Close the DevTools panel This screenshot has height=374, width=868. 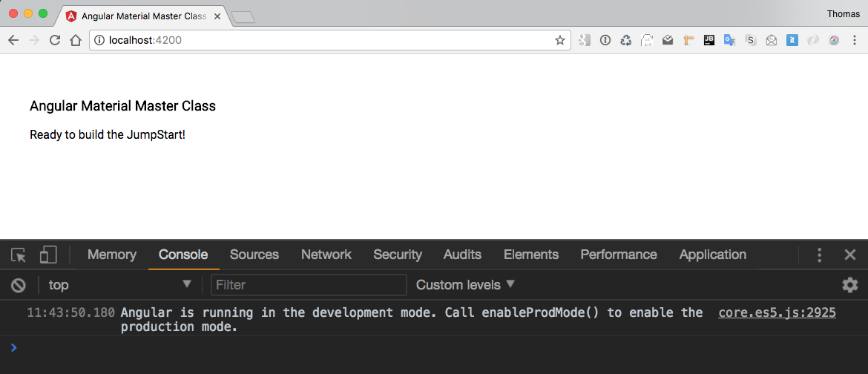point(849,255)
